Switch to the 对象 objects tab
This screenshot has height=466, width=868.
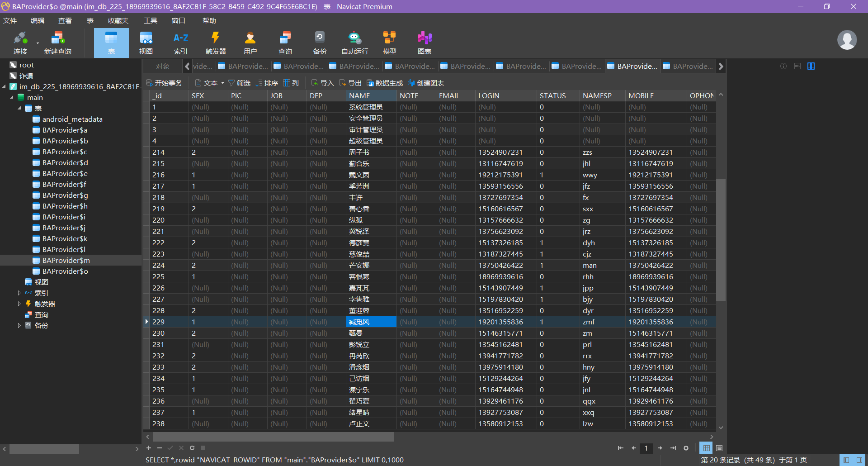click(x=163, y=66)
